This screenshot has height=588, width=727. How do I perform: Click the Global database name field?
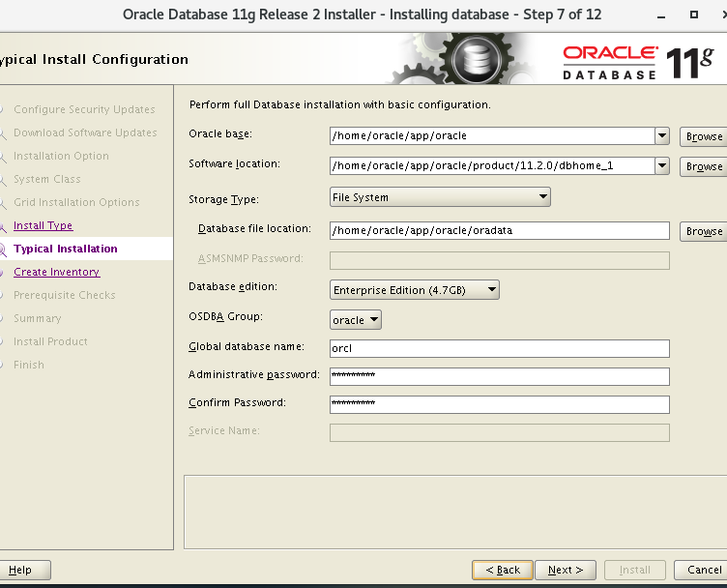tap(500, 348)
